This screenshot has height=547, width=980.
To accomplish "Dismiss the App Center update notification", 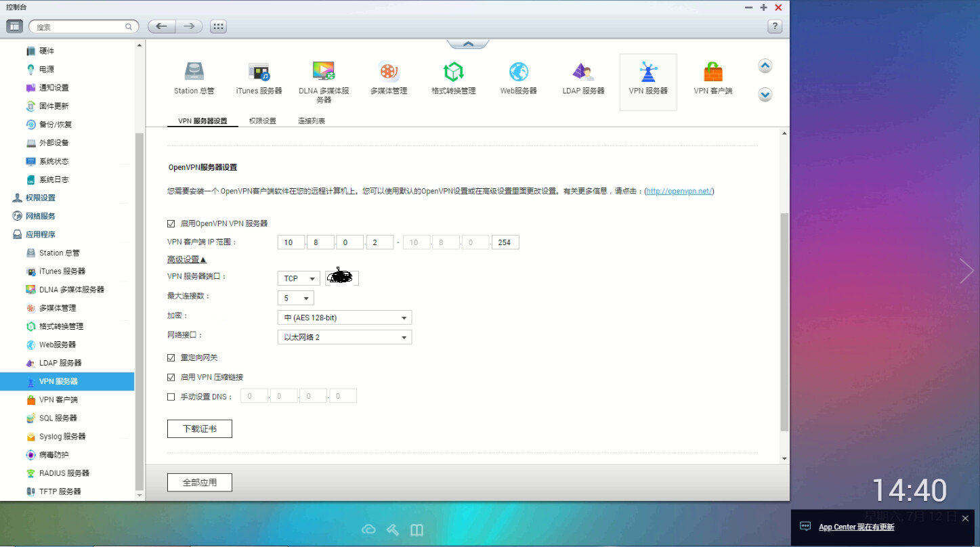I will pyautogui.click(x=965, y=519).
